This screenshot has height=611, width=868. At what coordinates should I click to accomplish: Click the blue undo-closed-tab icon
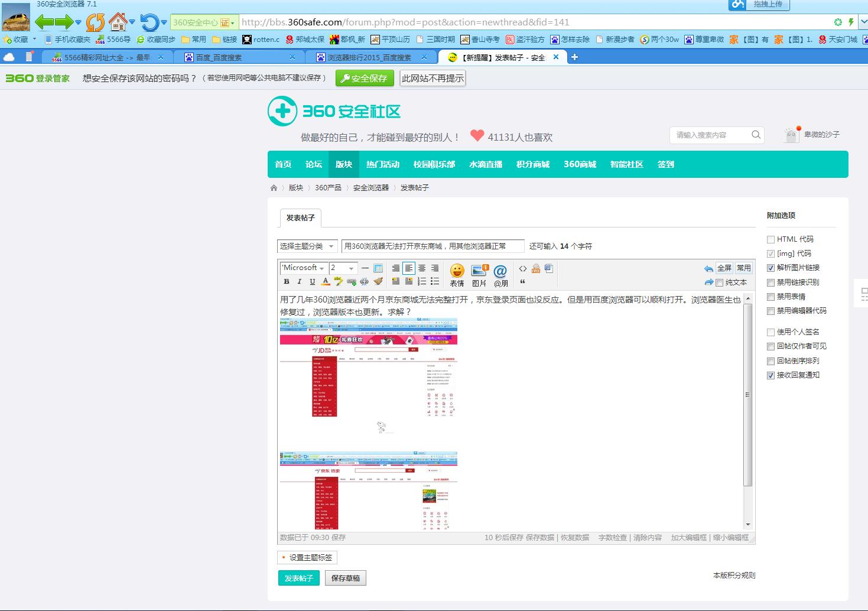(x=149, y=22)
